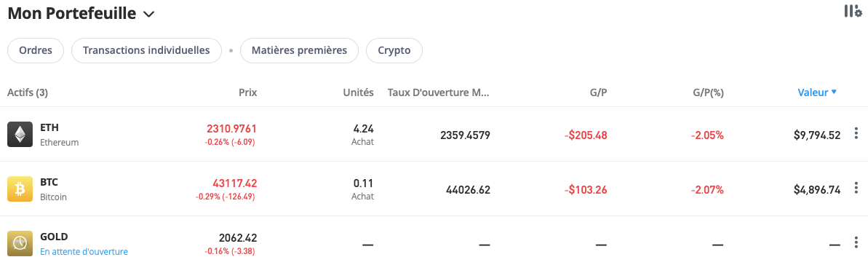The height and width of the screenshot is (265, 868).
Task: Click the Ethereum coin icon
Action: pyautogui.click(x=20, y=135)
